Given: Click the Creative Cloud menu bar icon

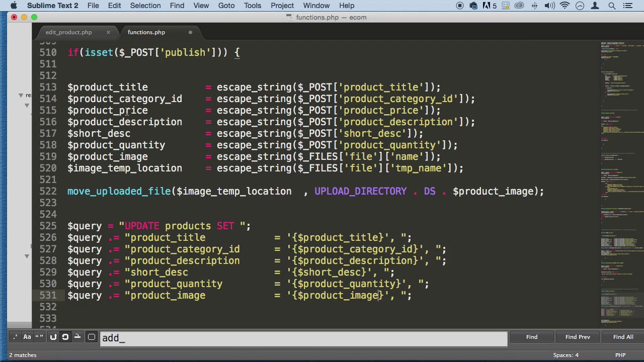Looking at the screenshot, I should (519, 6).
